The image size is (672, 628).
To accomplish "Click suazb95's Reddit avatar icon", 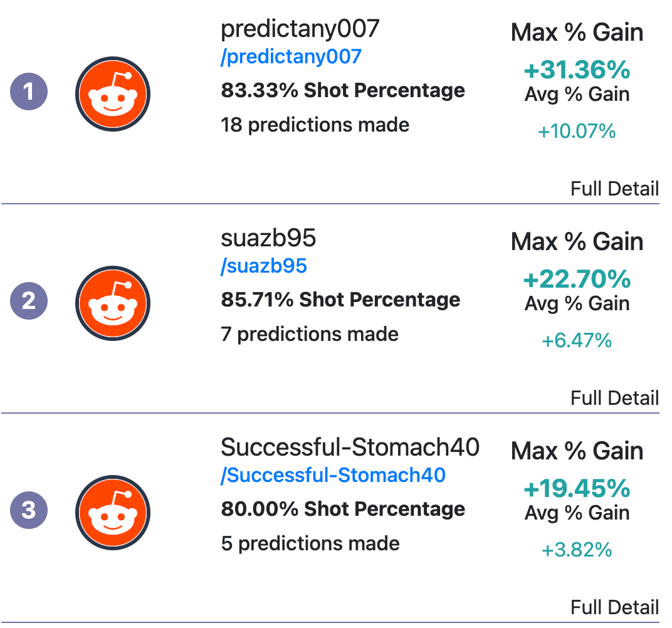I will [x=113, y=303].
